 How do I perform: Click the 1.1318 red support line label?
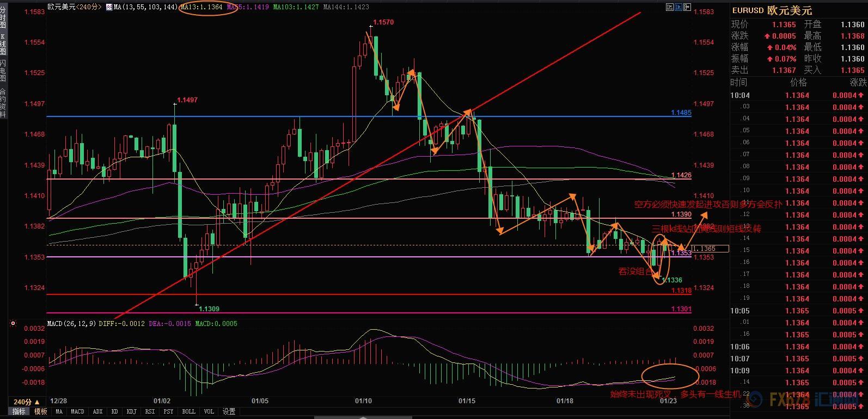[681, 291]
